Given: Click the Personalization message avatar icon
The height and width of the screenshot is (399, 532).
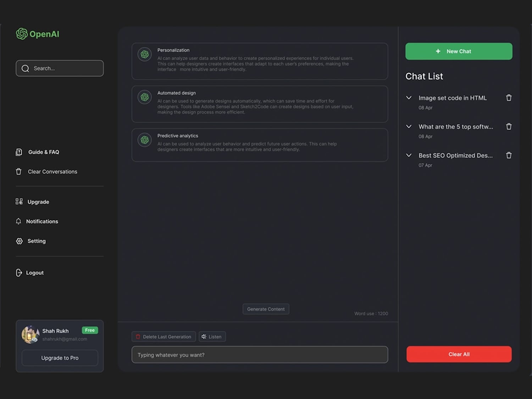Looking at the screenshot, I should 145,54.
